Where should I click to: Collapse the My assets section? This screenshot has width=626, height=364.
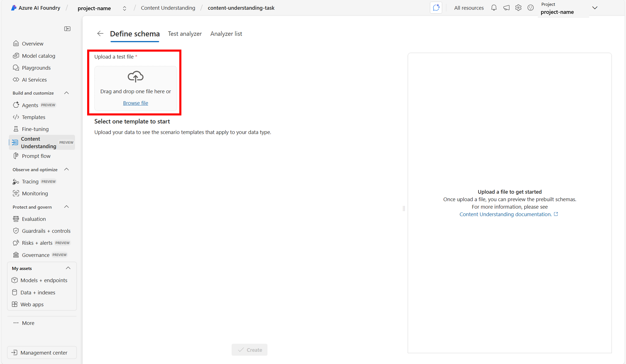point(68,268)
